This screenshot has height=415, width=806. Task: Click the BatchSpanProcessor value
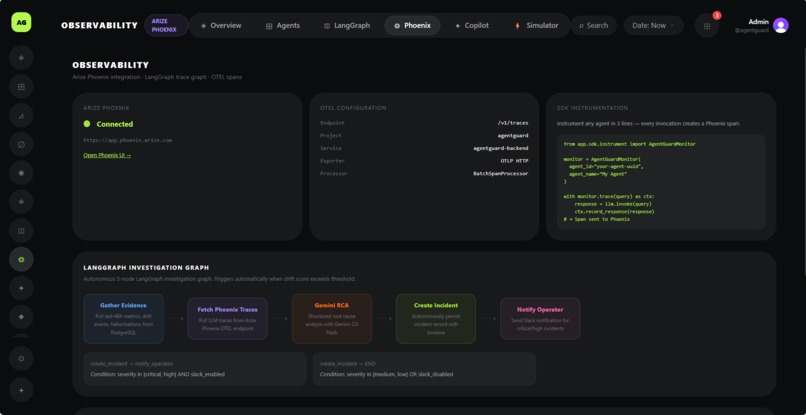(501, 173)
